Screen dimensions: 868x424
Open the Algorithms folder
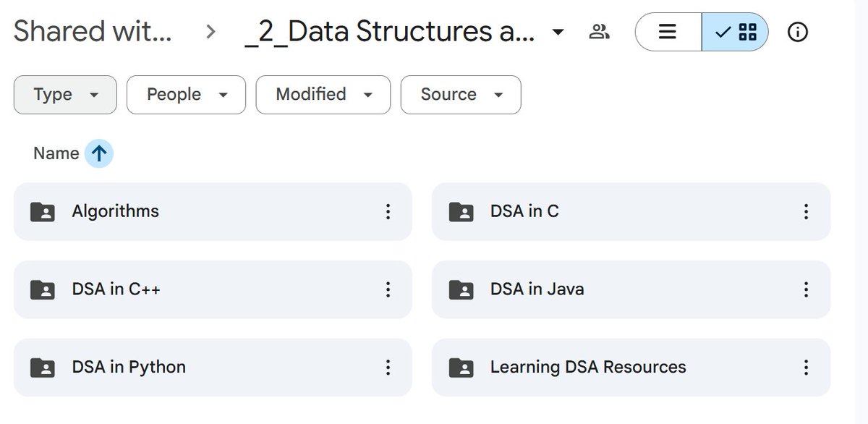116,211
